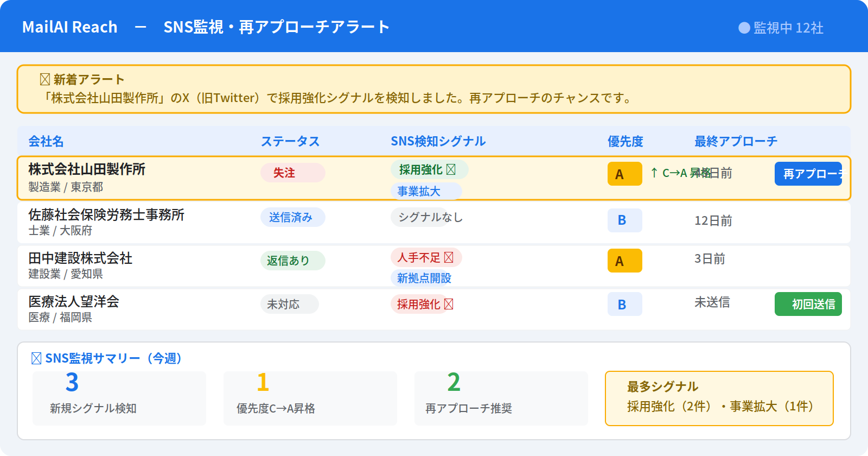Click the 新着アラート heading

click(x=88, y=80)
